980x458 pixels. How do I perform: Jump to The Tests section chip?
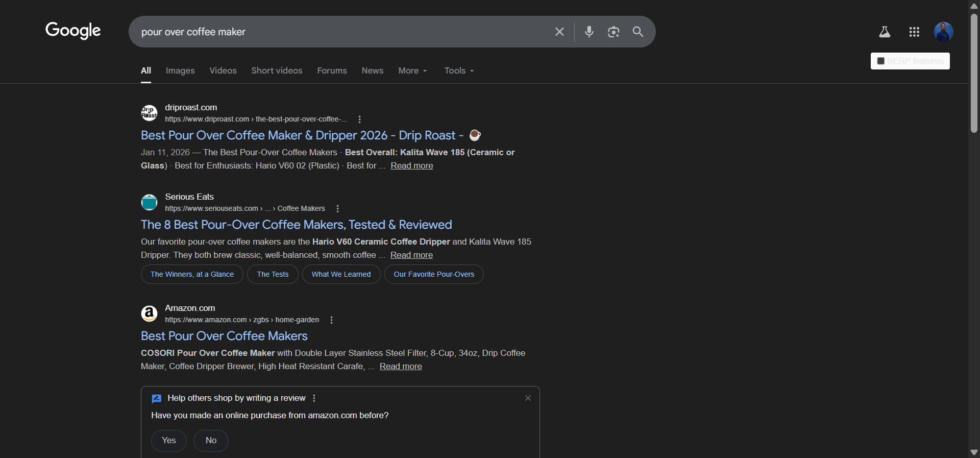point(273,274)
